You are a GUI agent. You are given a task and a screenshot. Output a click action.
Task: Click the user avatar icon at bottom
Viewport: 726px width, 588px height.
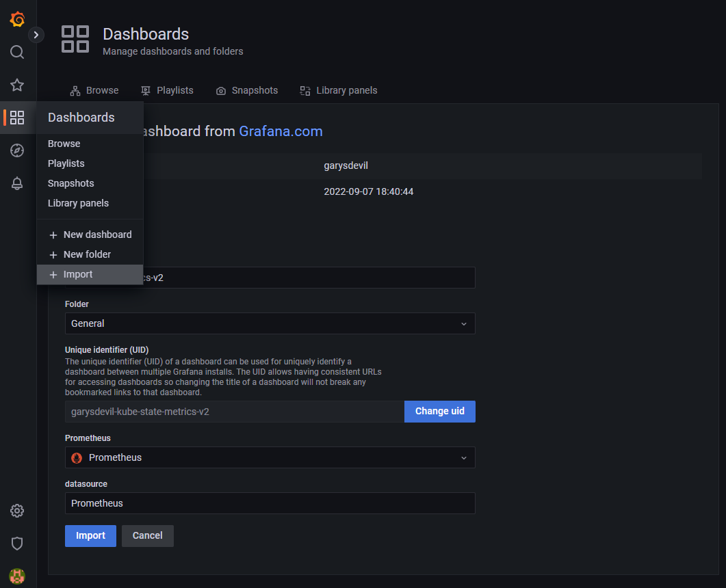click(17, 576)
